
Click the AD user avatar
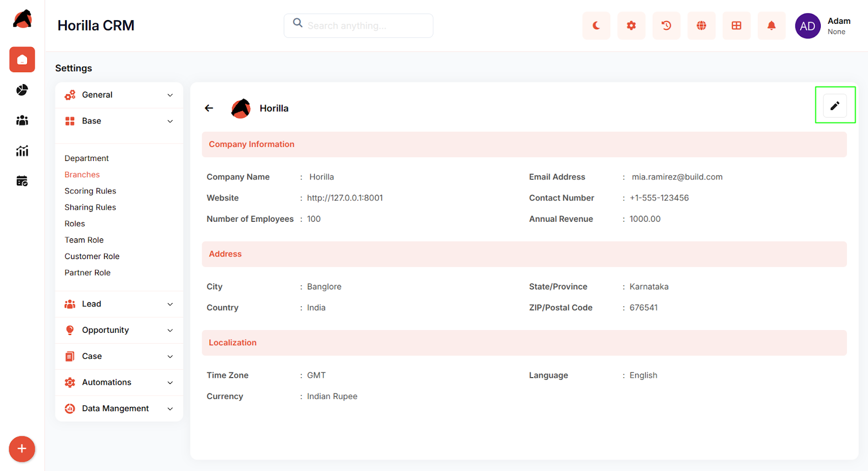(808, 26)
